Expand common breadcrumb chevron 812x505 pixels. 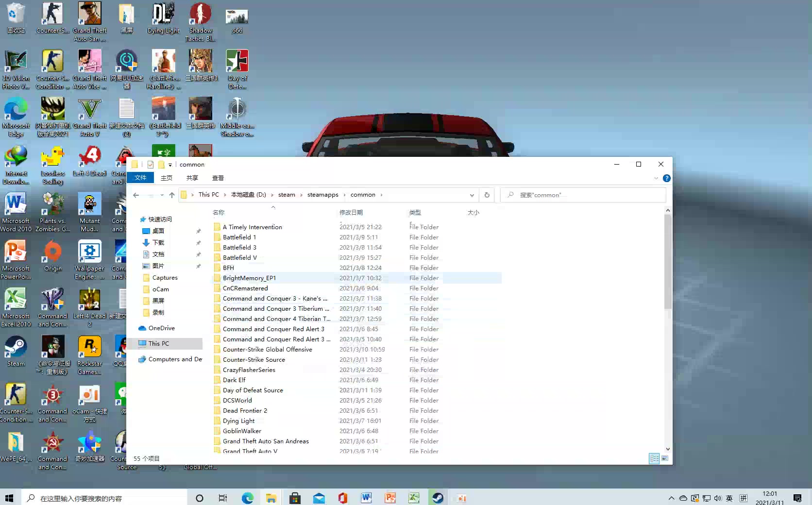pyautogui.click(x=381, y=195)
